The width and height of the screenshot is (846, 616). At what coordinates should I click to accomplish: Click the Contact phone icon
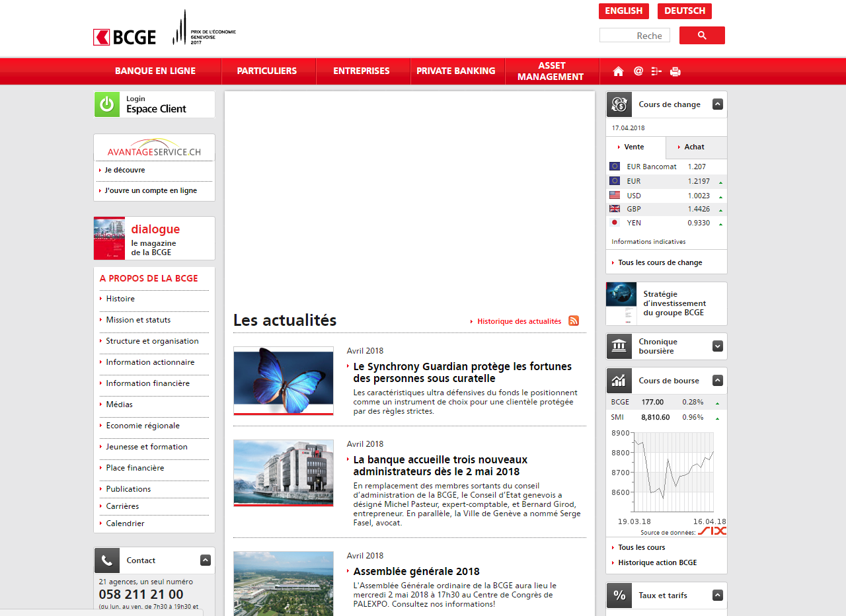tap(107, 560)
